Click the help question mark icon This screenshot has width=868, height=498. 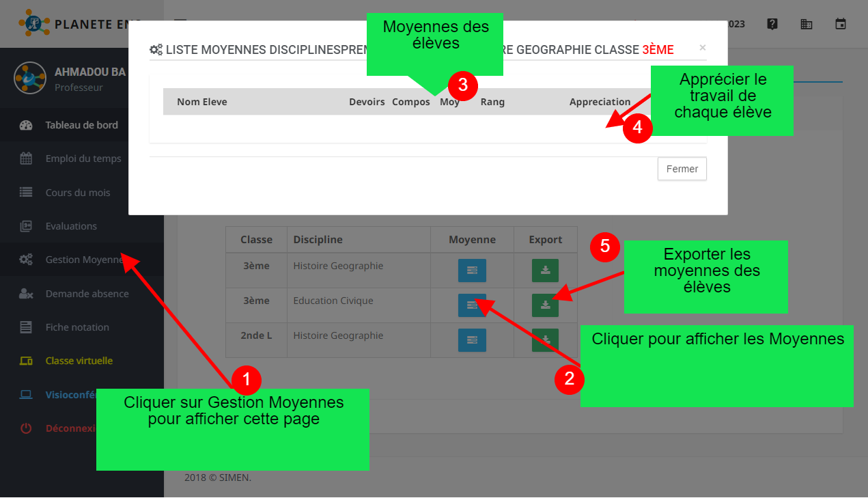click(772, 24)
